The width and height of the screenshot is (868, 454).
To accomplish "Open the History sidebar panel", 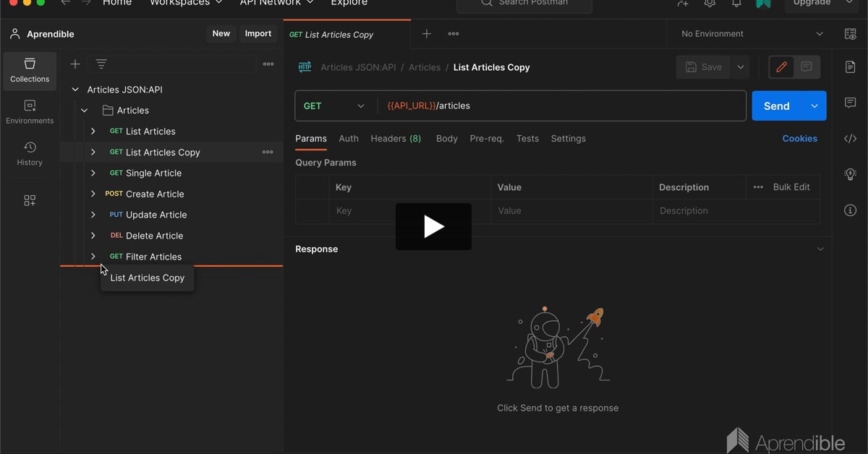I will point(30,154).
